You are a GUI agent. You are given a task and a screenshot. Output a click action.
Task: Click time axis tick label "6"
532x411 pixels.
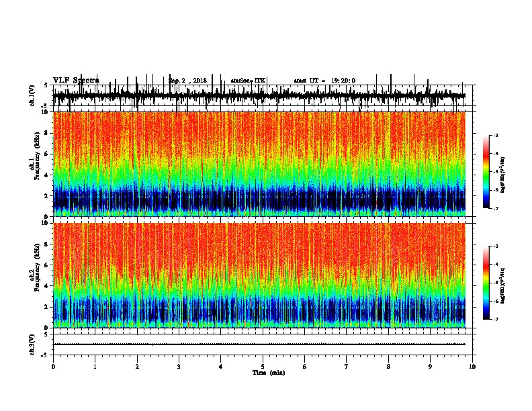(305, 367)
